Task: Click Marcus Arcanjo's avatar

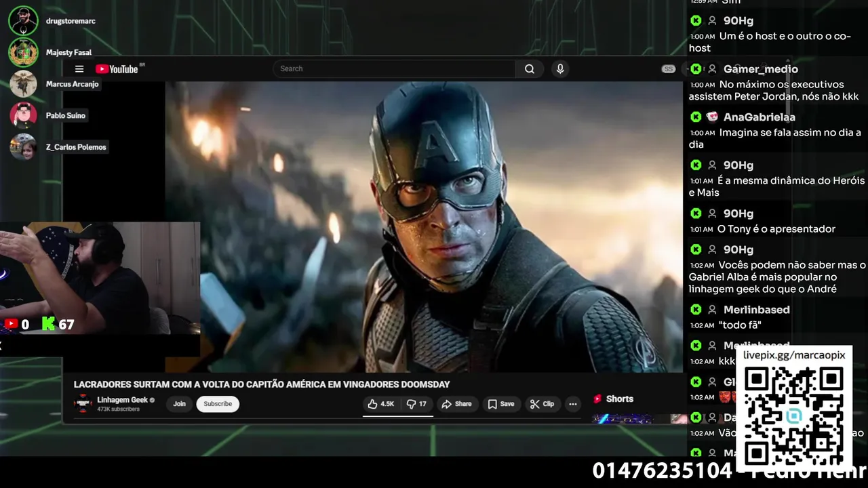Action: (23, 84)
